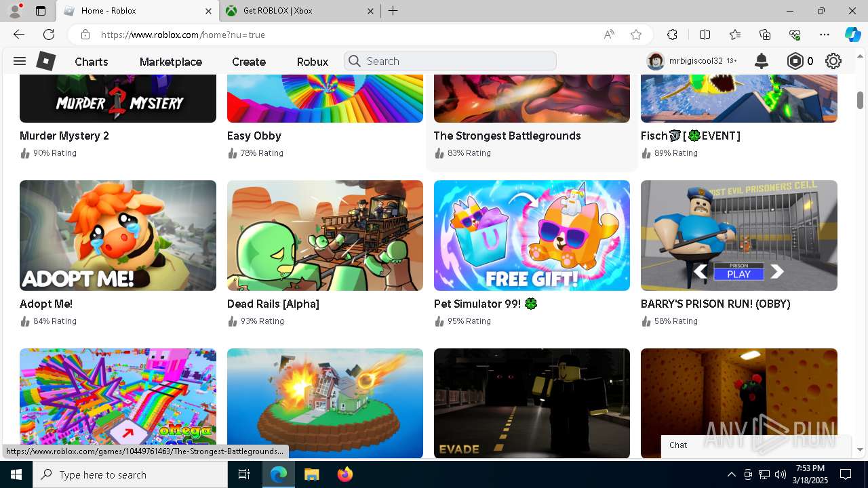This screenshot has width=868, height=488.
Task: Open the Fisch EVENT game title
Action: tap(690, 136)
